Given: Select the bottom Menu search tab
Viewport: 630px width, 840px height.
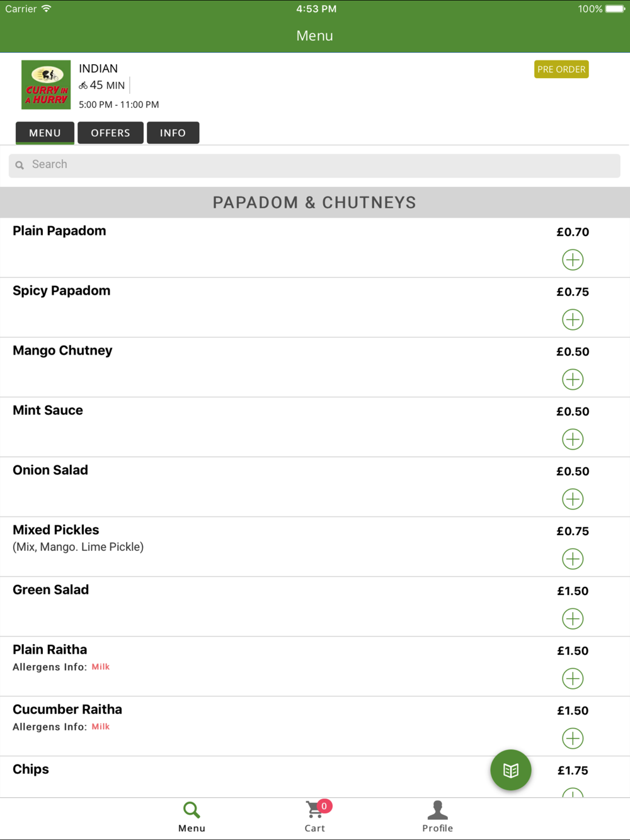Looking at the screenshot, I should pos(192,817).
